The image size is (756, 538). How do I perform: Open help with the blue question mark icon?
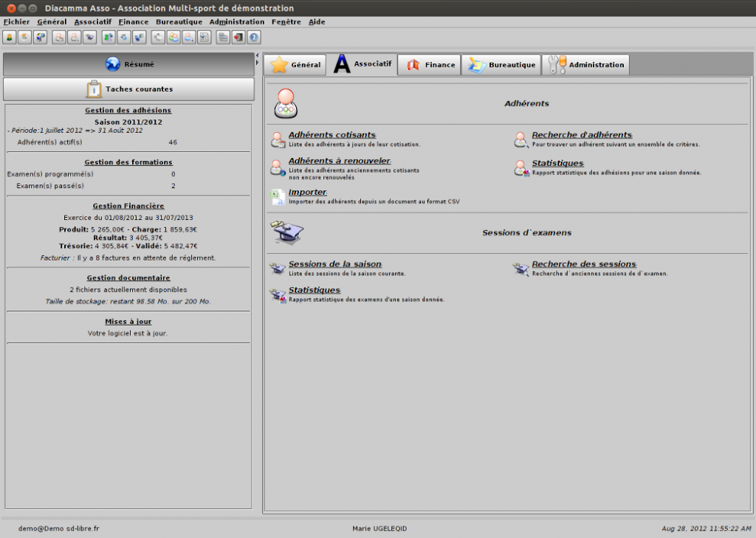click(254, 37)
